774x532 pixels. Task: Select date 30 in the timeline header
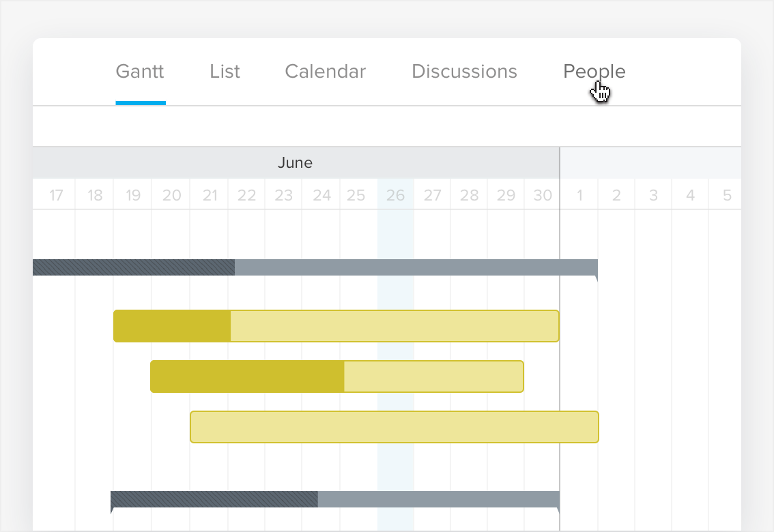coord(542,195)
